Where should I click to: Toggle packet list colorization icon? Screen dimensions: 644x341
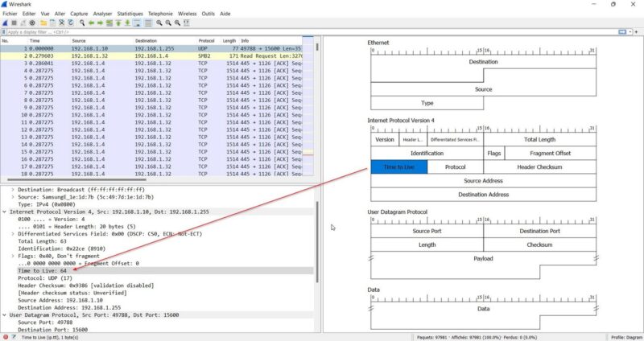tap(147, 23)
